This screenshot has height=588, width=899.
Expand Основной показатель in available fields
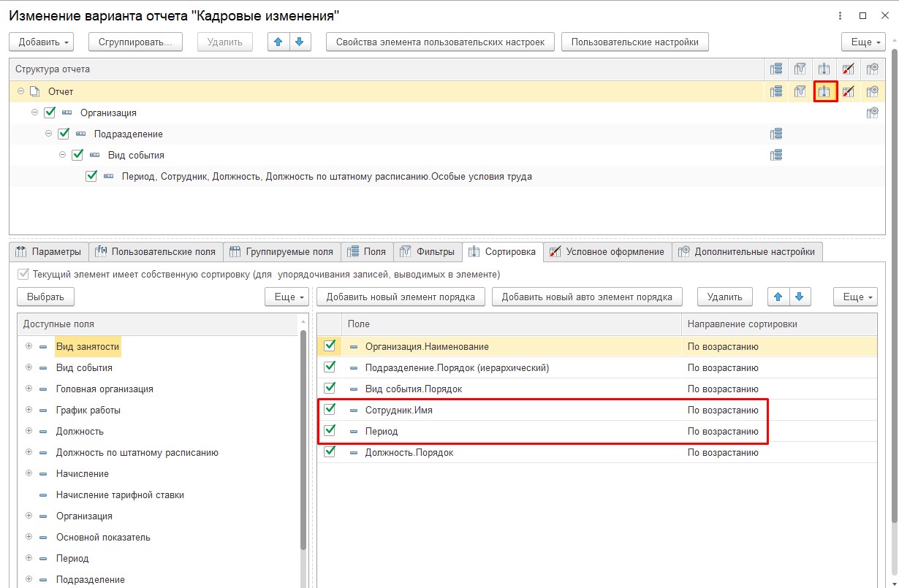pos(29,537)
